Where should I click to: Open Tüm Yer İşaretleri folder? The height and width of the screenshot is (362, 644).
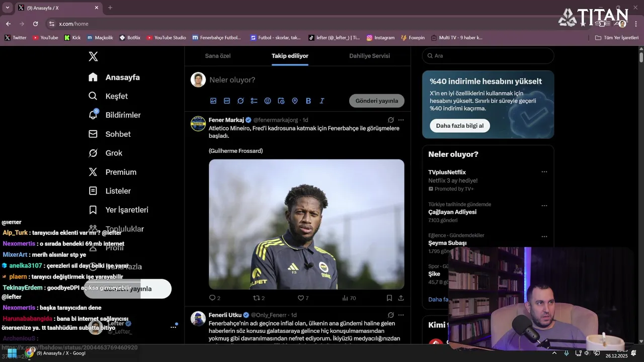click(617, 38)
